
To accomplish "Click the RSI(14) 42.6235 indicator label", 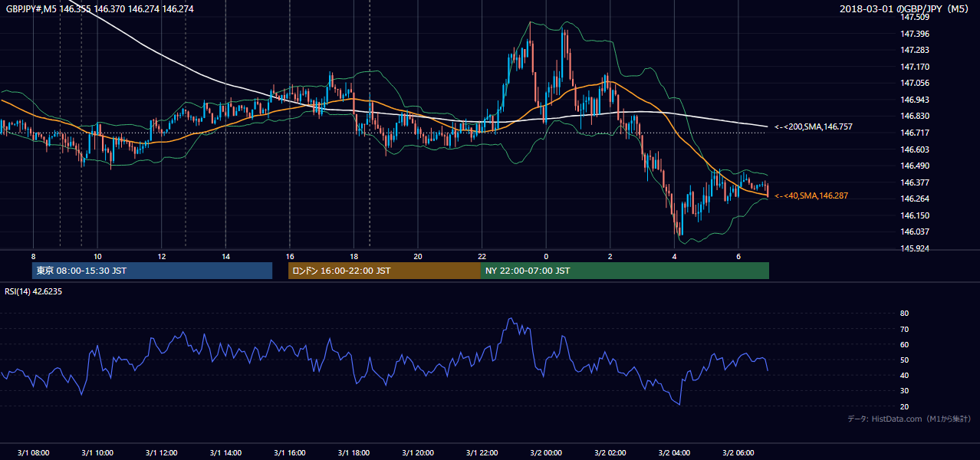I will (x=34, y=291).
